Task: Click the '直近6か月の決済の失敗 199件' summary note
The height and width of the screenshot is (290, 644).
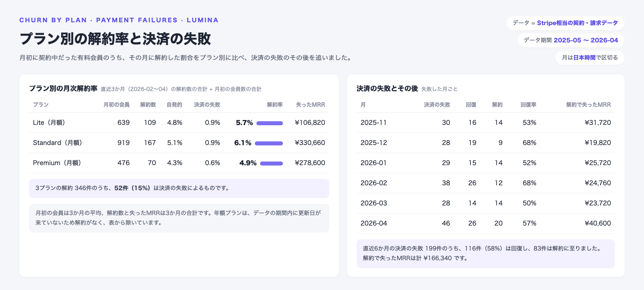Action: click(486, 254)
